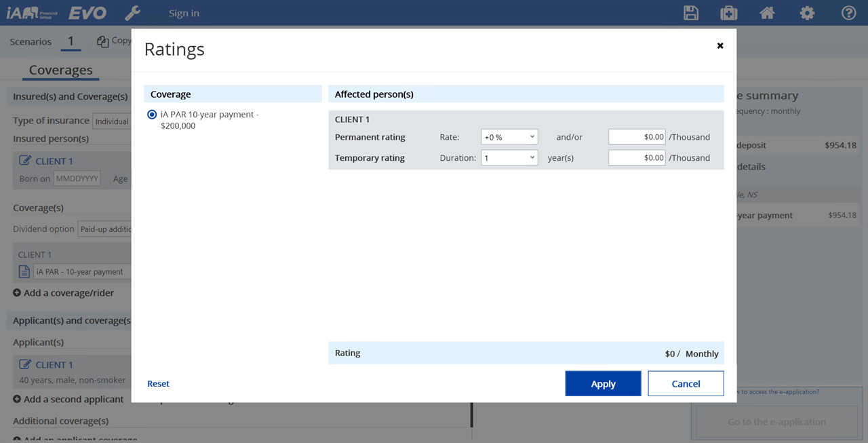Close the Ratings dialog with X
The image size is (868, 443).
(720, 45)
